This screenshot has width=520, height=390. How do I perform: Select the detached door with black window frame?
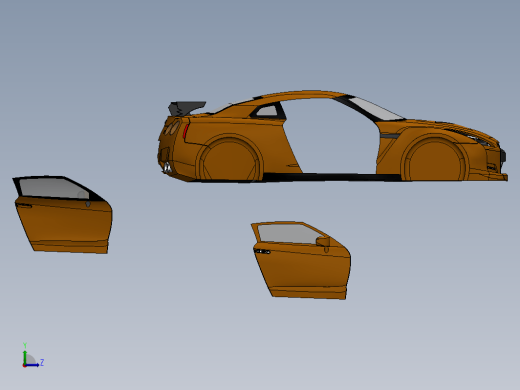click(x=63, y=215)
